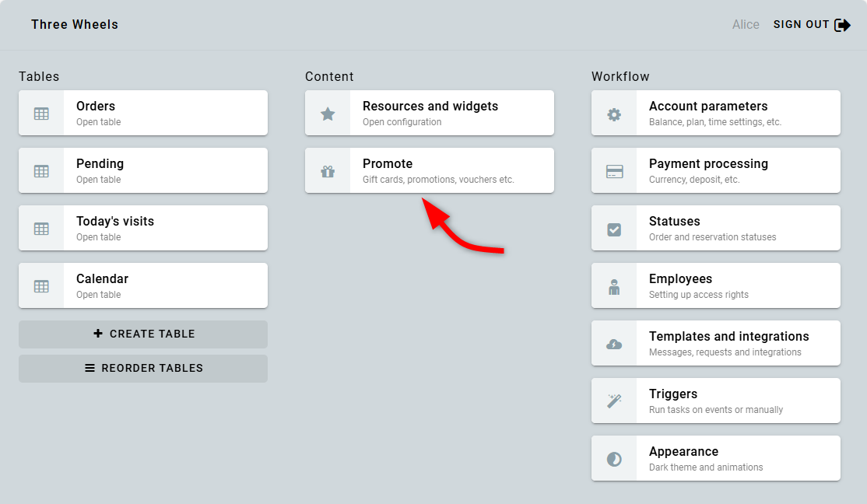Viewport: 867px width, 504px height.
Task: Click the credit card icon for Payment processing
Action: (x=614, y=171)
